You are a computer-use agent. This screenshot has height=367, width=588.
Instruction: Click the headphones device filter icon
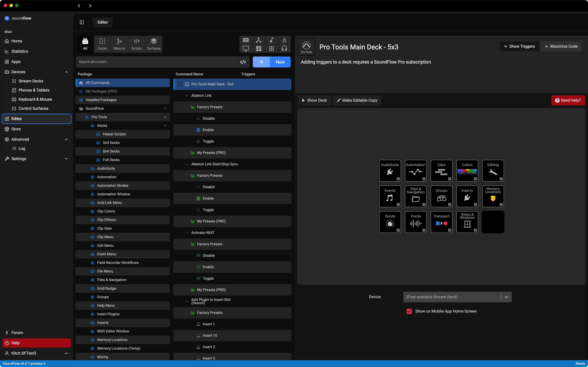284,48
